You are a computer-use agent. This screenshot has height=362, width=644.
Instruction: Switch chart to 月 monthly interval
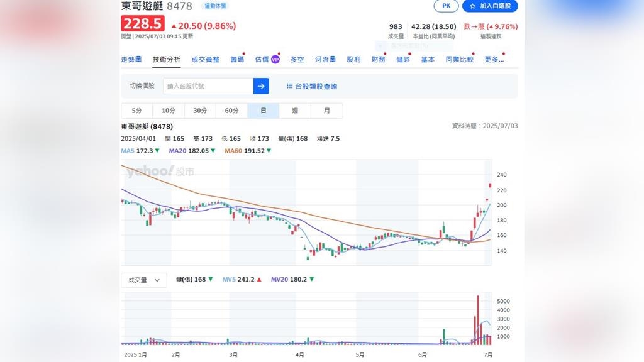point(326,111)
